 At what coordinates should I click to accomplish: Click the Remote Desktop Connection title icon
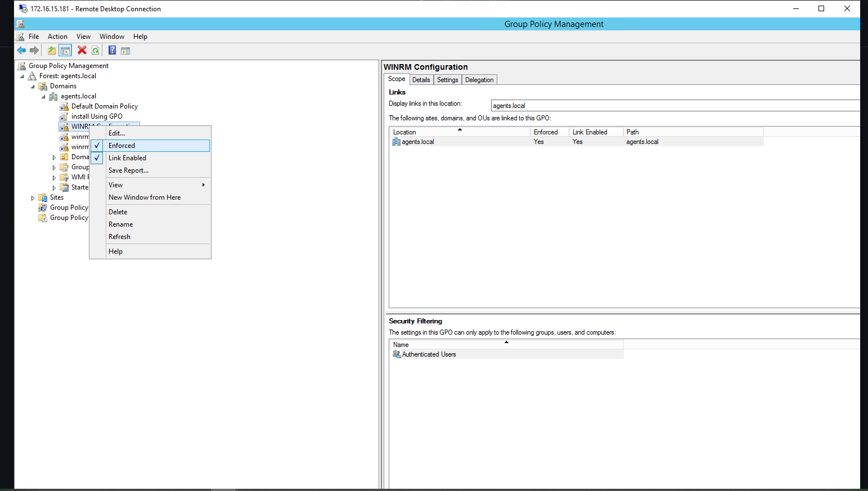pos(23,8)
